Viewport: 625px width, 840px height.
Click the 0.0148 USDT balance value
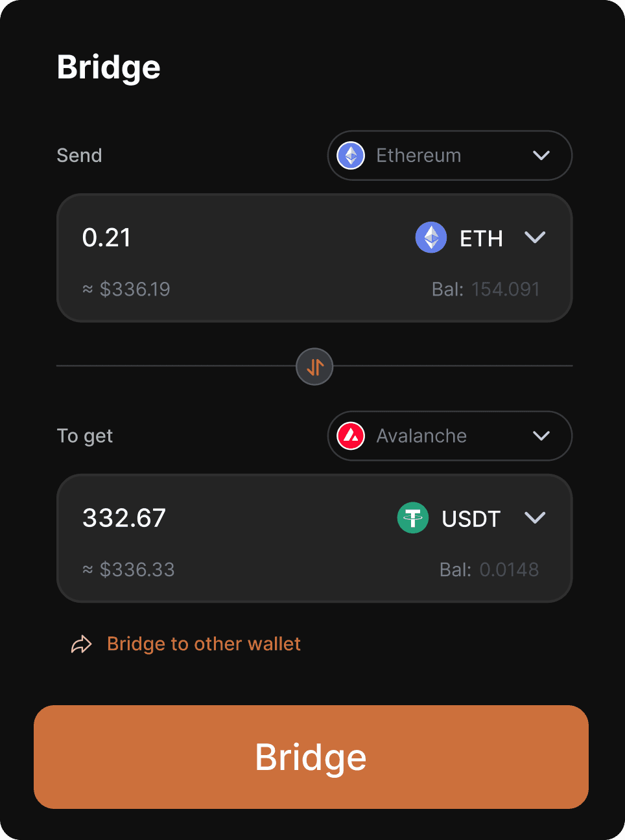509,570
